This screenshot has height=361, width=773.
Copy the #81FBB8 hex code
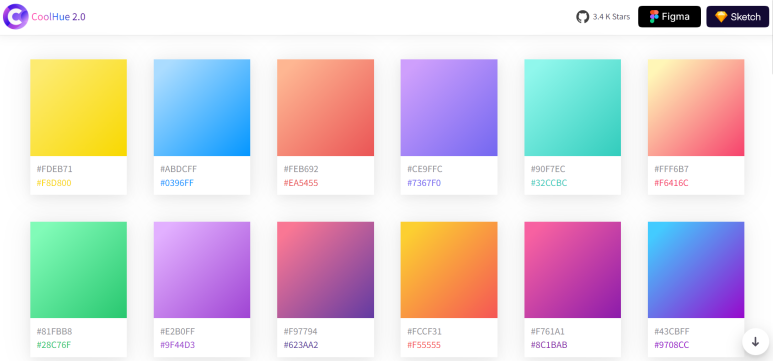[x=54, y=331]
